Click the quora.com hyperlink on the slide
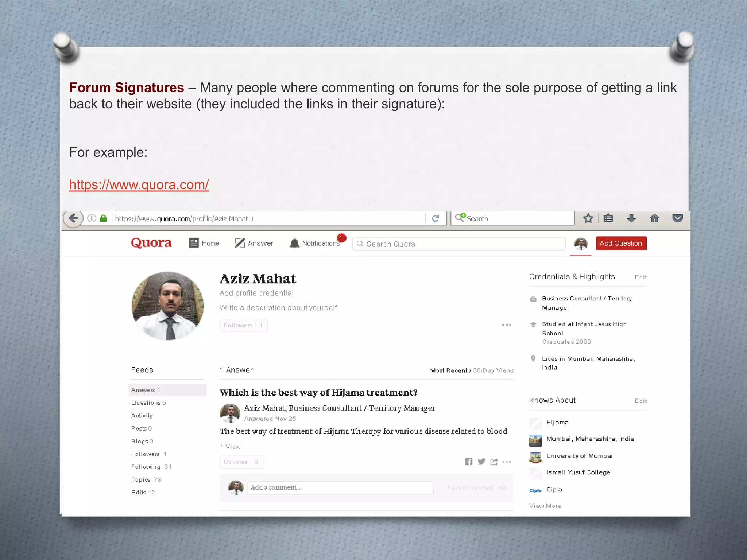This screenshot has height=560, width=747. click(x=139, y=184)
